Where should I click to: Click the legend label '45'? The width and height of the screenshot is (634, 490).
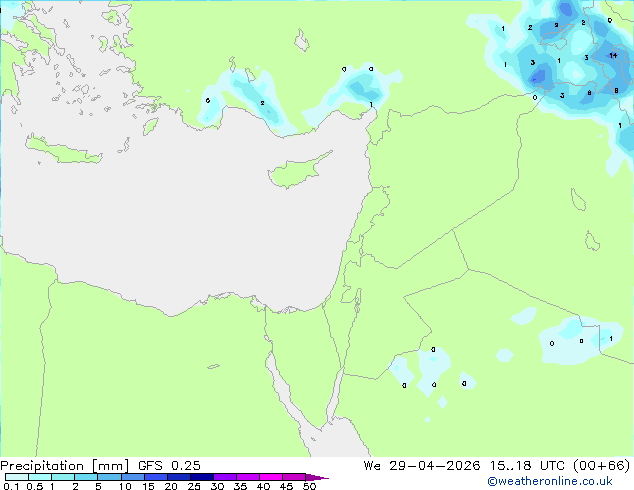click(x=287, y=486)
